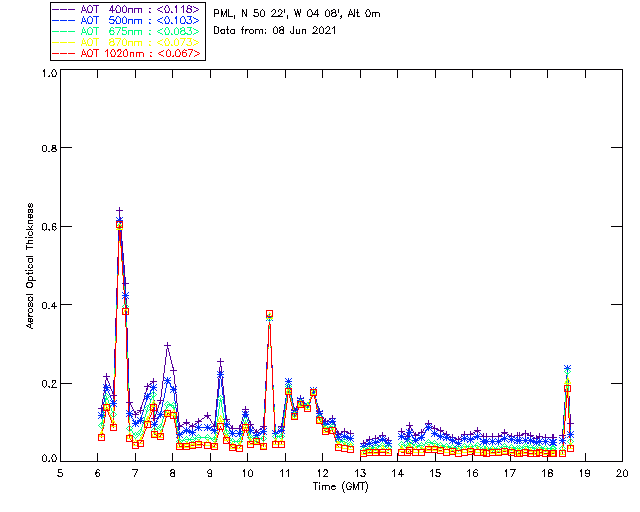
Task: Click the y-axis label 0.0
Action: [49, 458]
